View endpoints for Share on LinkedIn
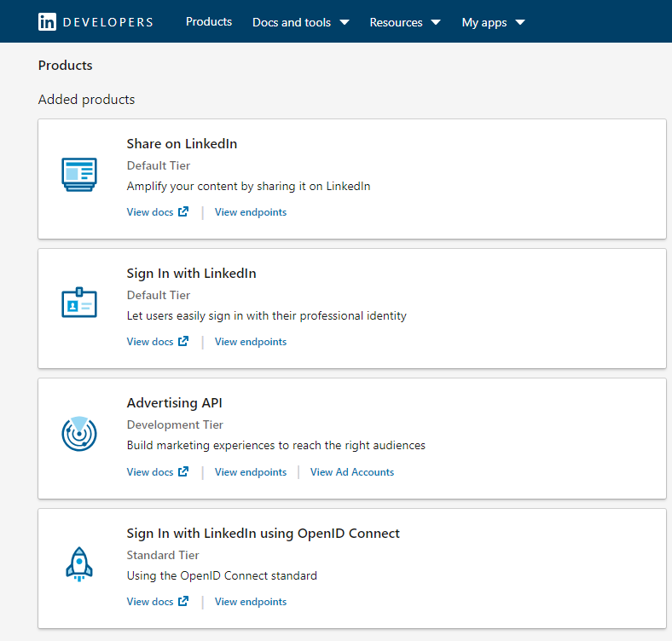 pyautogui.click(x=251, y=212)
